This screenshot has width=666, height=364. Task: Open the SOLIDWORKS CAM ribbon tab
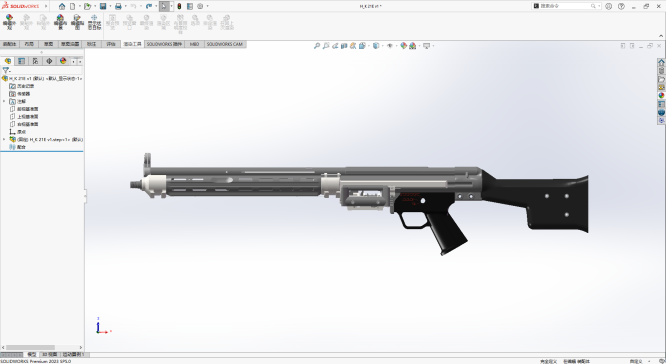225,44
